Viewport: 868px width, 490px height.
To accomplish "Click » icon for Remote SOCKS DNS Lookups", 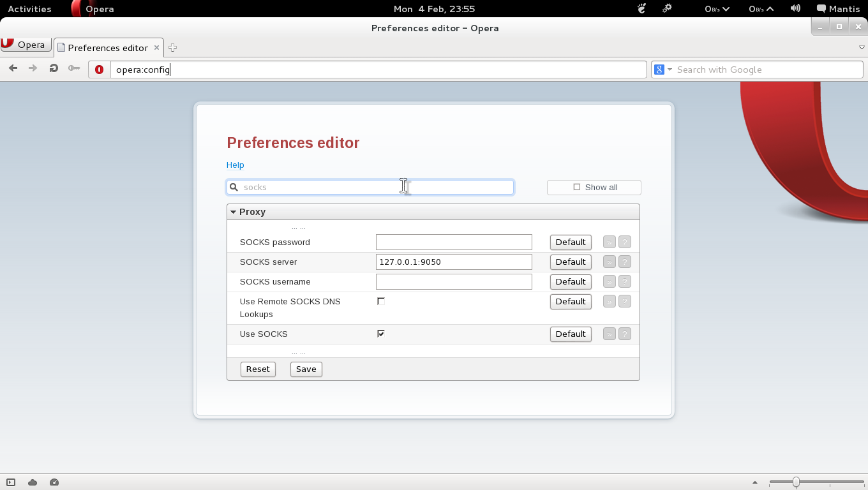I will click(610, 302).
